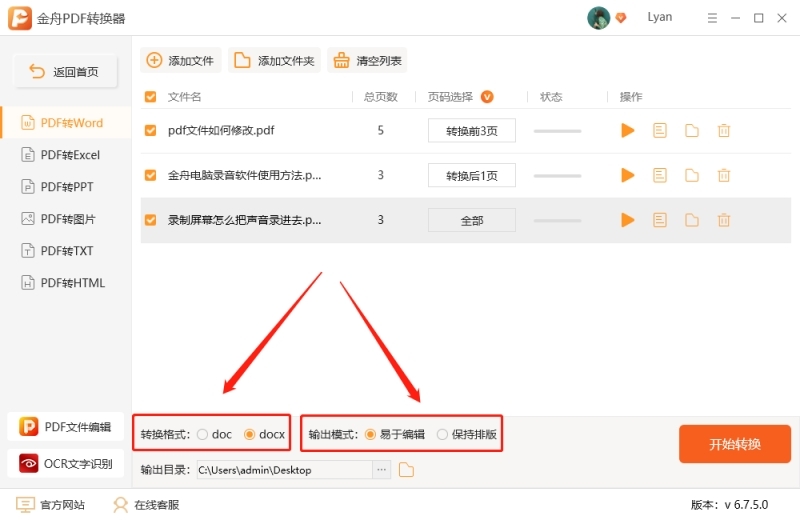Click the 添加文件 button

tap(180, 61)
